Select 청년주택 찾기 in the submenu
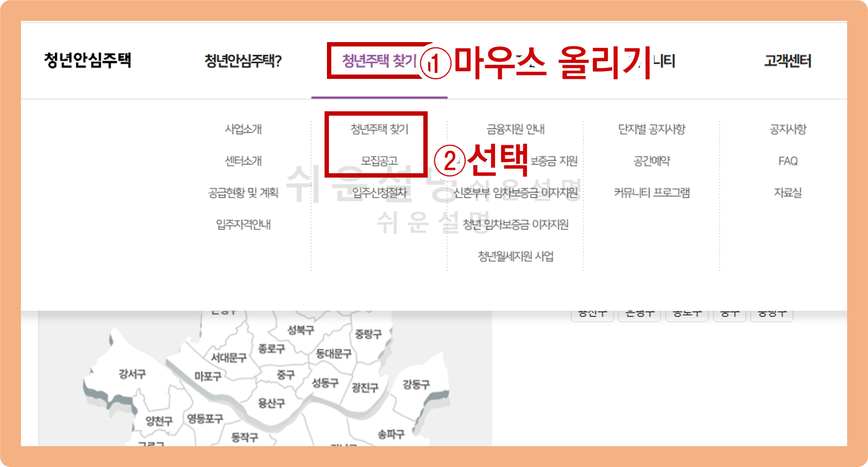The image size is (868, 467). pos(379,129)
